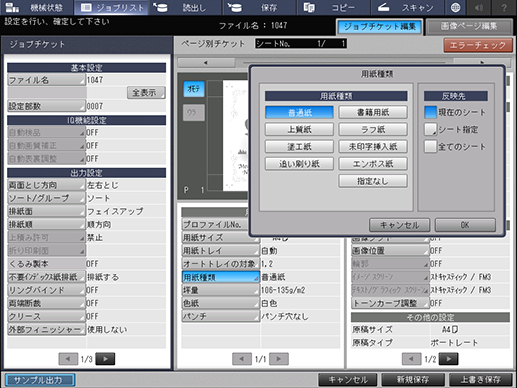
Task: Select 全てのシート as apply target
Action: pyautogui.click(x=430, y=146)
